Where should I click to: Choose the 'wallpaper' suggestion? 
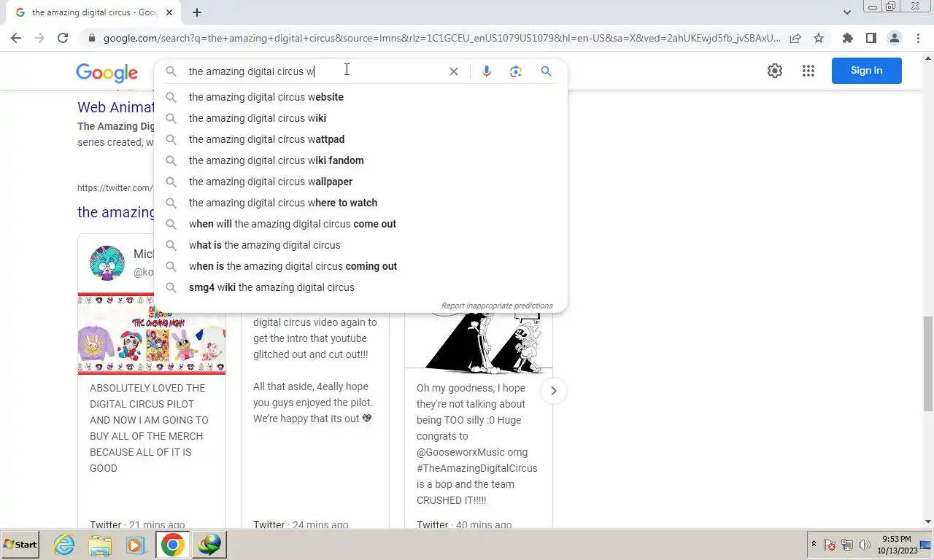coord(360,182)
